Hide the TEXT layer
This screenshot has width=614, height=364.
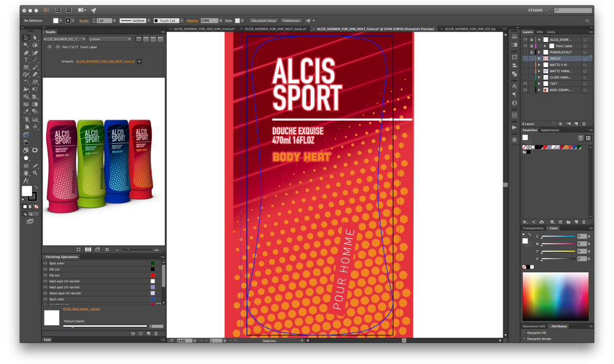pos(525,83)
